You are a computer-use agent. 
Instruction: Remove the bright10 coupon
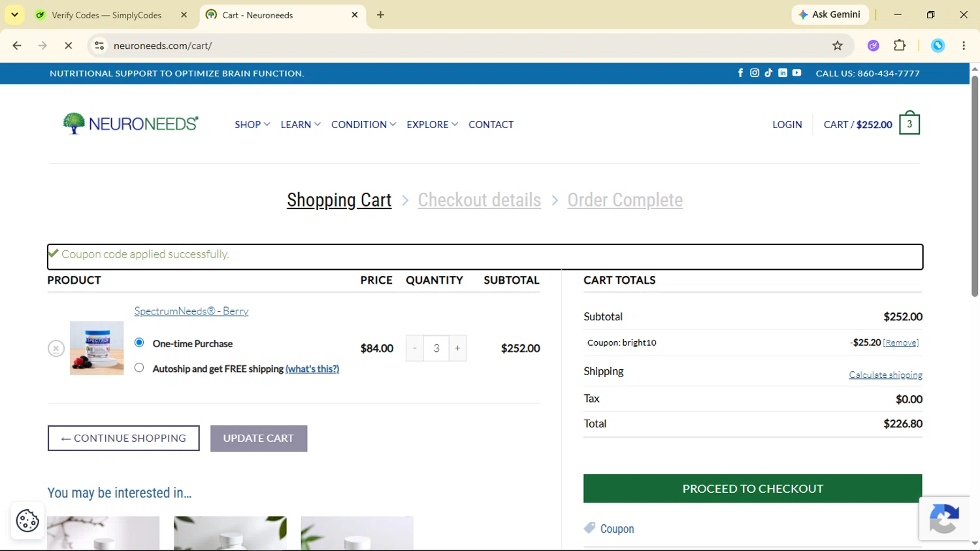click(x=901, y=342)
